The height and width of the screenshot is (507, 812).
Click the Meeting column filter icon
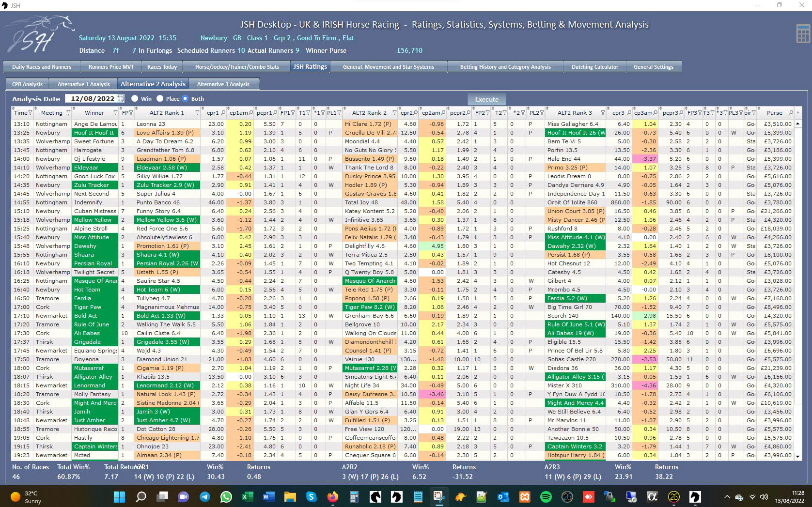coord(68,113)
